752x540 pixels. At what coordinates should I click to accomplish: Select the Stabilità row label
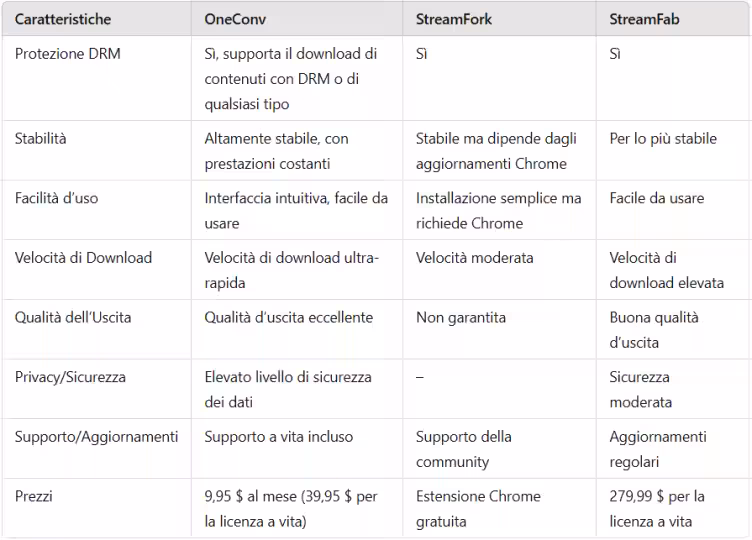[41, 139]
